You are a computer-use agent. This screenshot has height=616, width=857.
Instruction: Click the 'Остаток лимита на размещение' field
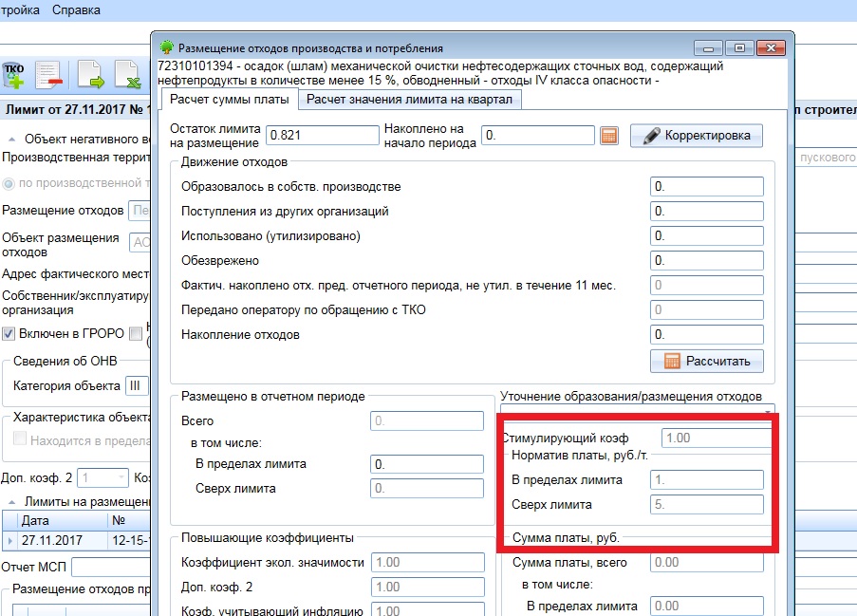point(322,136)
